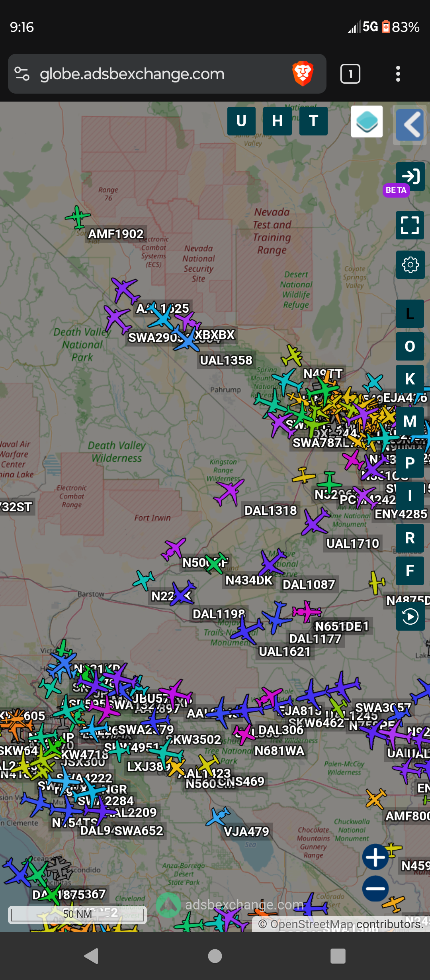Select aircraft label VJA479
Image resolution: width=430 pixels, height=980 pixels.
[x=247, y=831]
